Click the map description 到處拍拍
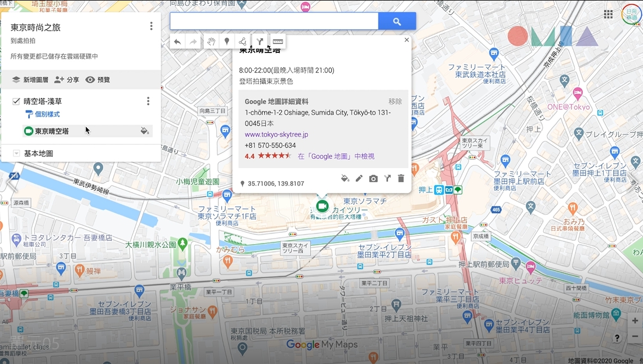Screen dimensions: 643x364 click(x=23, y=41)
